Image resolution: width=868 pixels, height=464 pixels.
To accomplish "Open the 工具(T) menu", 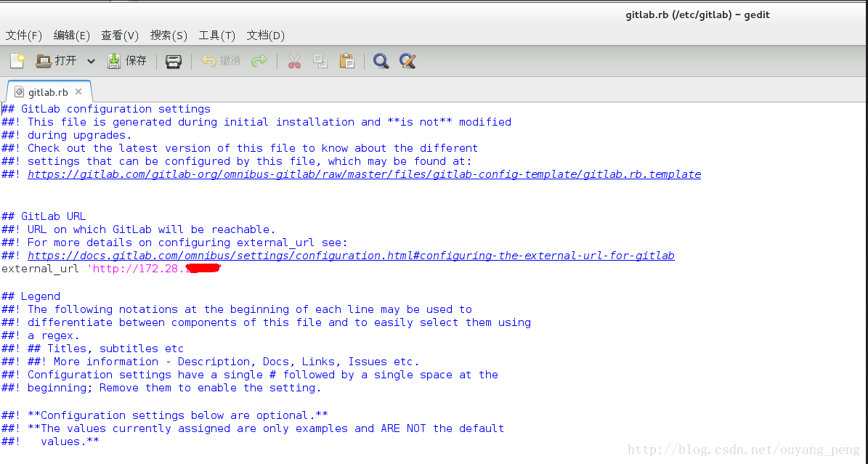I will coord(216,36).
